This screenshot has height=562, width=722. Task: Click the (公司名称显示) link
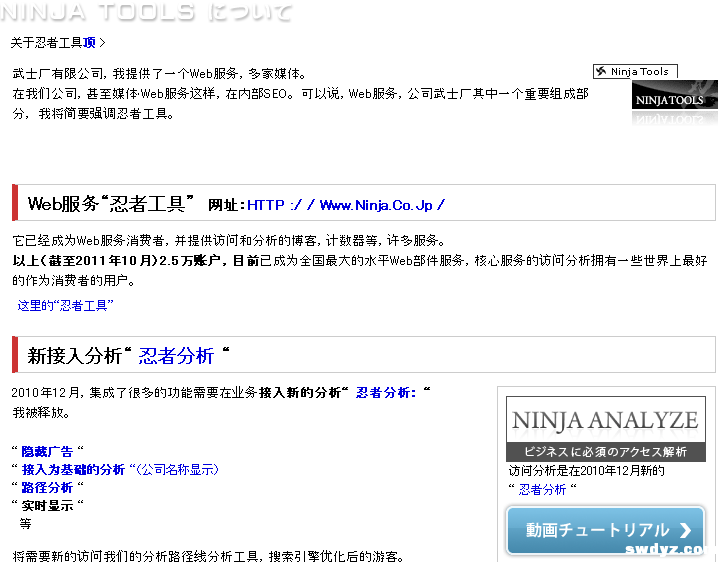[x=177, y=469]
